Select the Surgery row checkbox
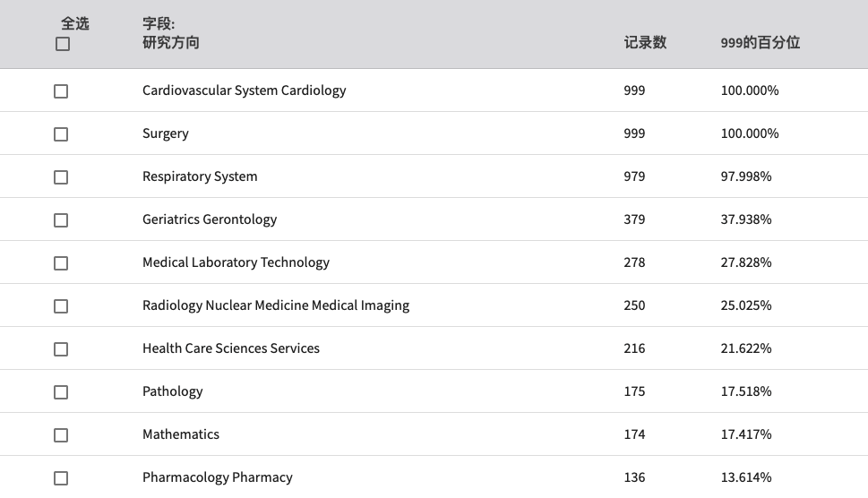868x498 pixels. 61,134
